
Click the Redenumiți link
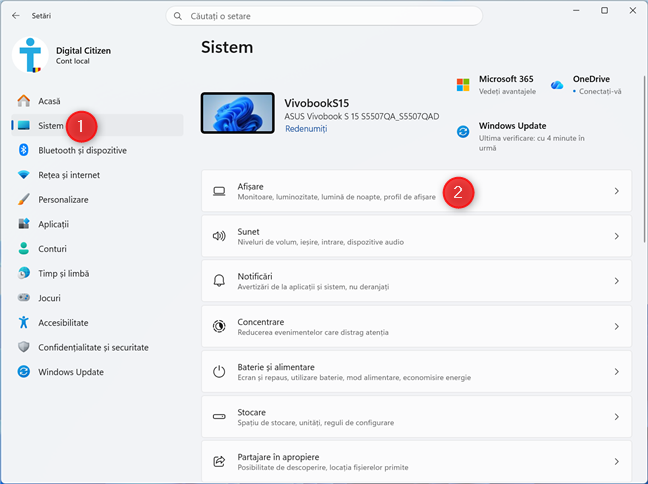point(306,129)
